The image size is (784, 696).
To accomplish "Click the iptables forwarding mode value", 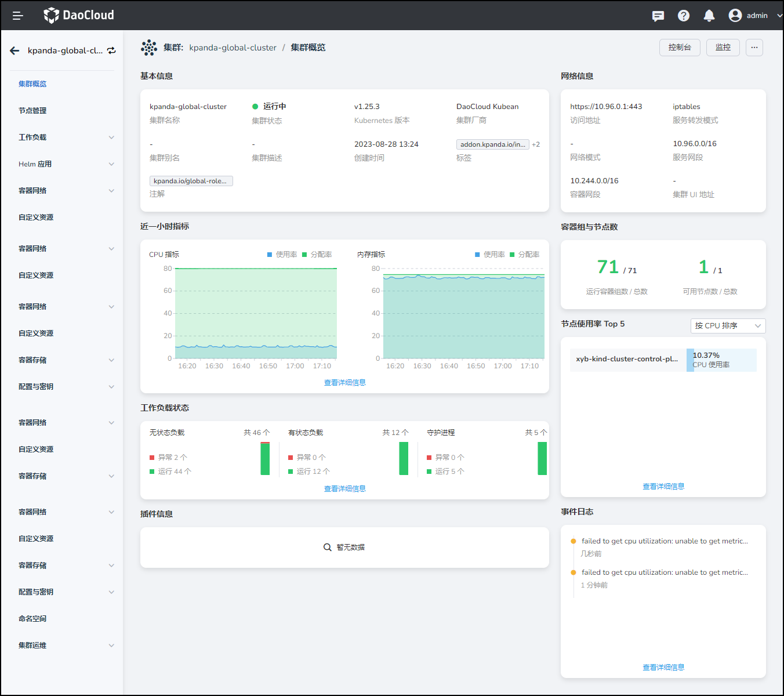I will point(687,107).
